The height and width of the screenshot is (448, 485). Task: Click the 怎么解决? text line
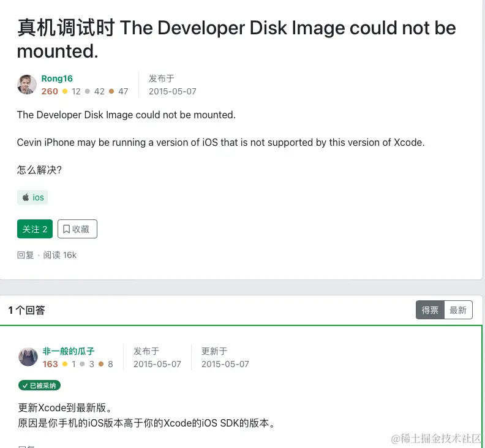(x=39, y=170)
